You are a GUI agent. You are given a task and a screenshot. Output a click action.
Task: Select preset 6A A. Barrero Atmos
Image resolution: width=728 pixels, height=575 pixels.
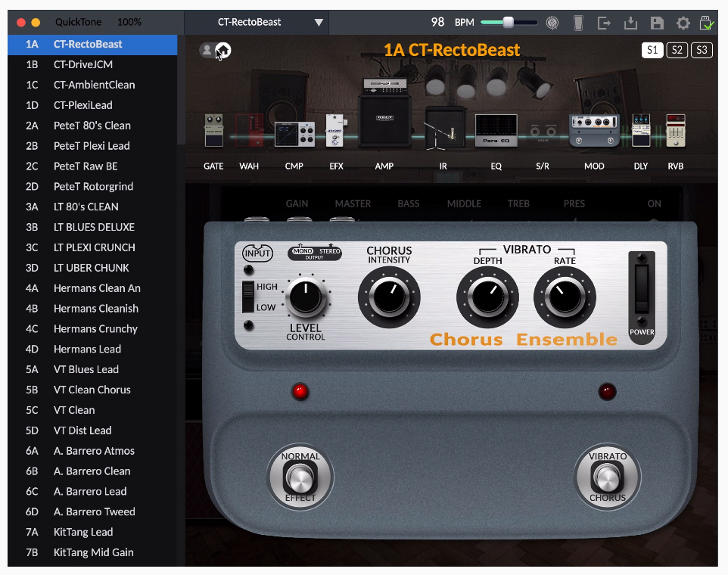click(x=92, y=451)
